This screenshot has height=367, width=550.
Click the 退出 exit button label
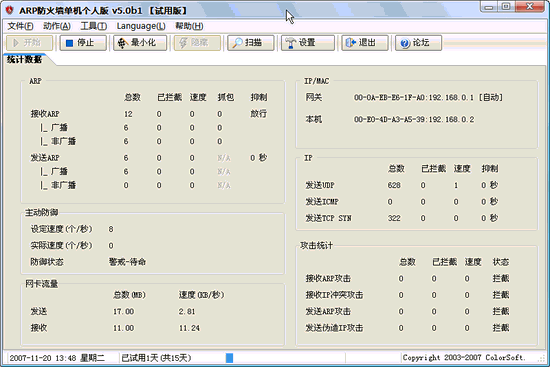point(367,43)
